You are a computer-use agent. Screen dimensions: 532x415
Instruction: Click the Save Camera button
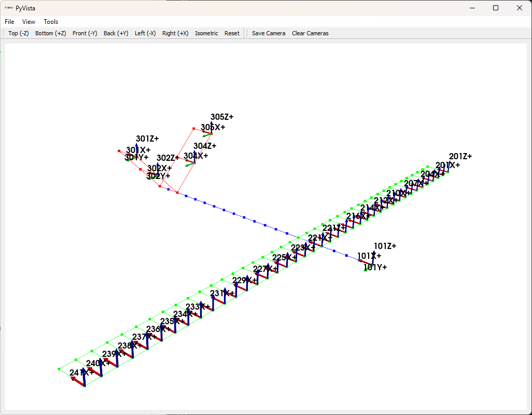[269, 33]
